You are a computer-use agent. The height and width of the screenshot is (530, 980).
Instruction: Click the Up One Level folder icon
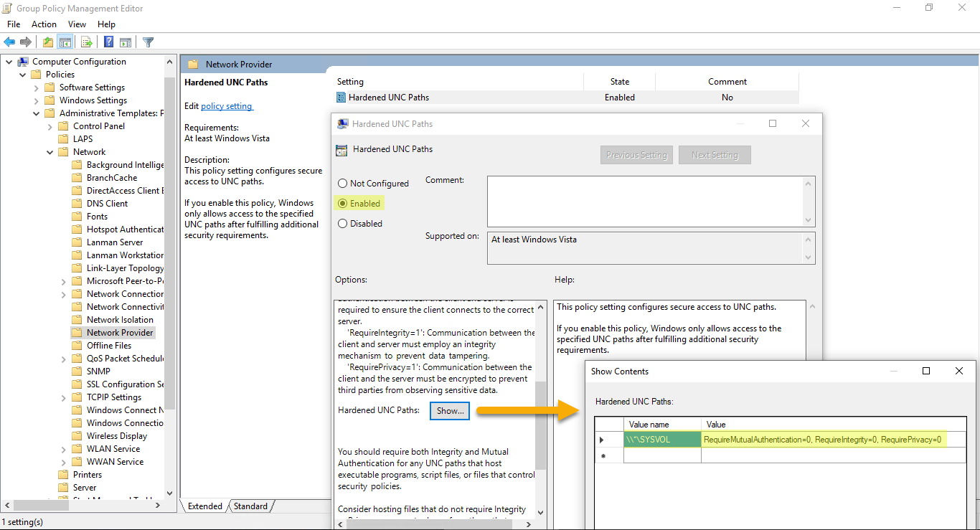click(x=48, y=42)
